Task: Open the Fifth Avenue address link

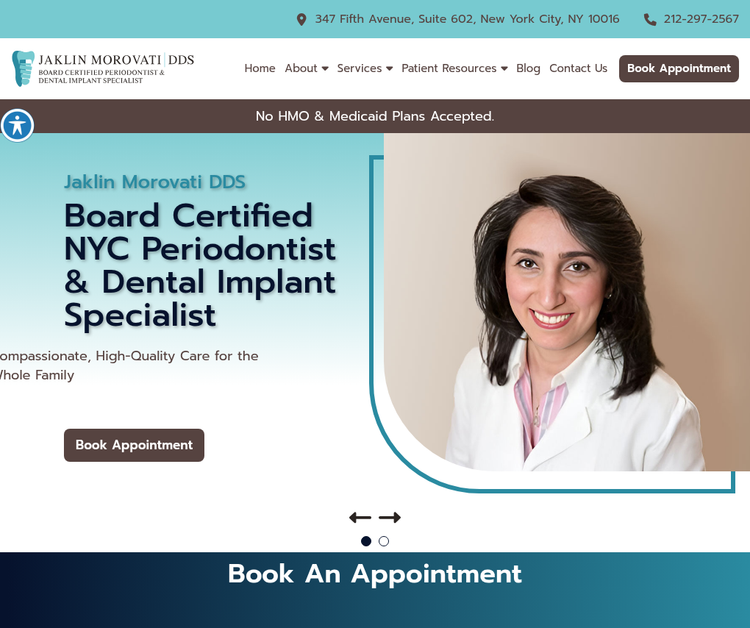Action: point(467,19)
